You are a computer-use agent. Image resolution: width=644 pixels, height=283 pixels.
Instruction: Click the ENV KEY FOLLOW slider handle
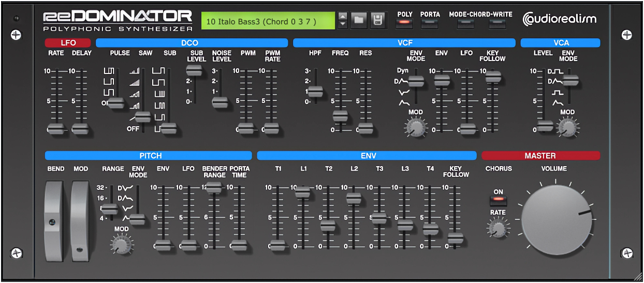point(456,237)
